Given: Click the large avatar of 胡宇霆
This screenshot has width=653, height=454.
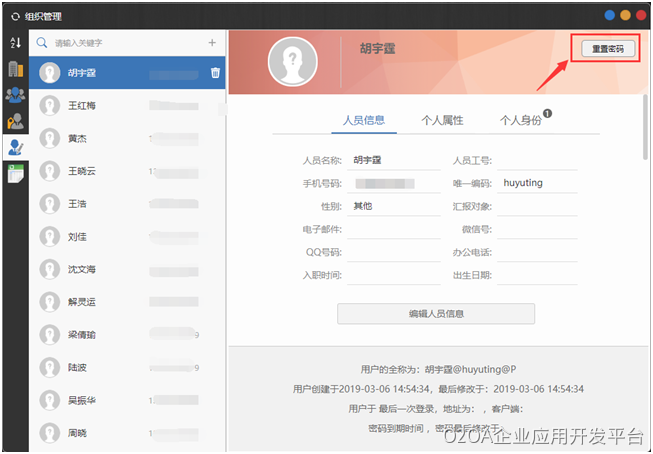Looking at the screenshot, I should point(293,60).
